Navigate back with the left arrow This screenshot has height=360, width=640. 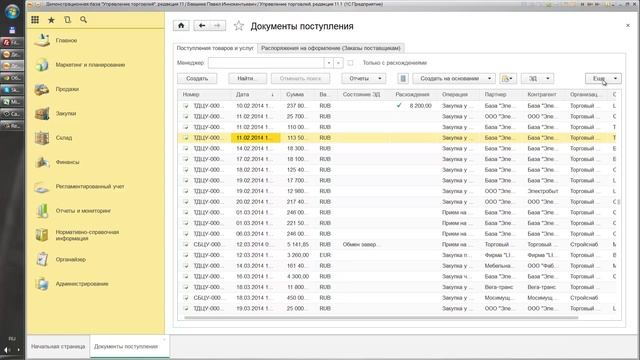(x=202, y=26)
